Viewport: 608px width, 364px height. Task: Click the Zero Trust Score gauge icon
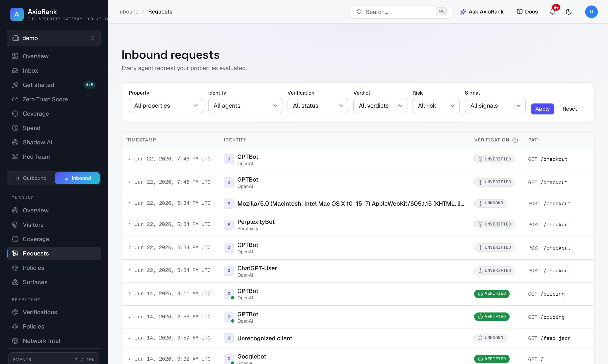tap(15, 99)
